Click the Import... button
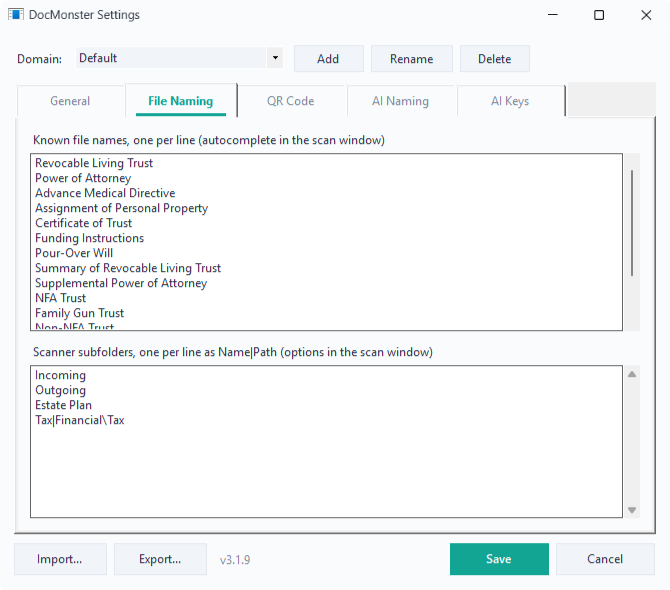 [x=60, y=559]
